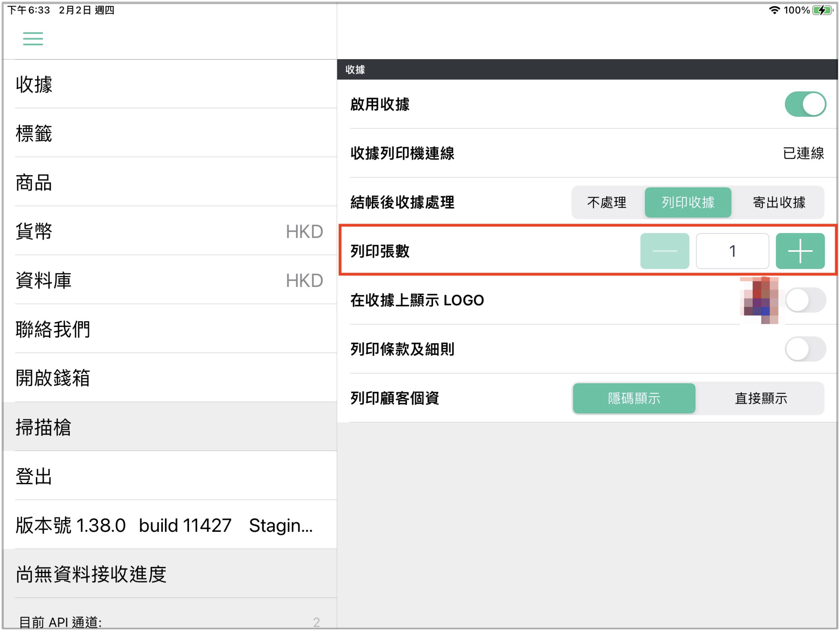Select 不處理 receipt handling option
This screenshot has height=631, width=840.
607,202
